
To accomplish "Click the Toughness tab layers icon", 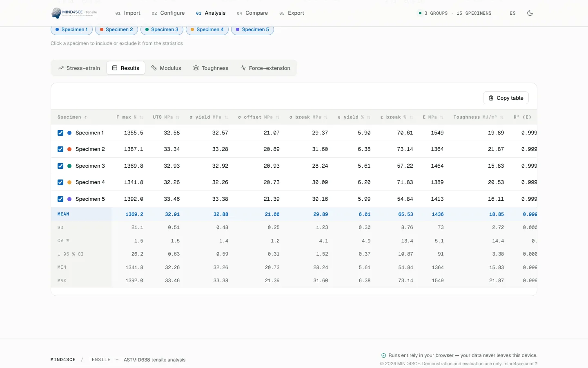I will point(196,68).
